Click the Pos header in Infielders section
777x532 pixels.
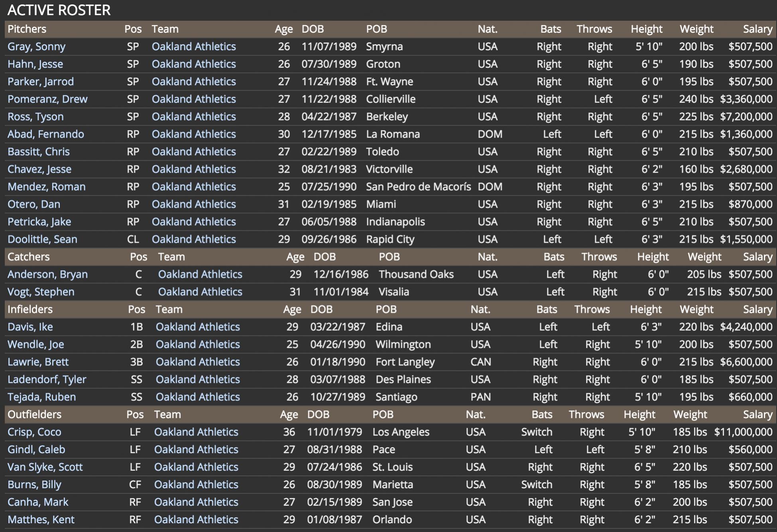pos(136,310)
